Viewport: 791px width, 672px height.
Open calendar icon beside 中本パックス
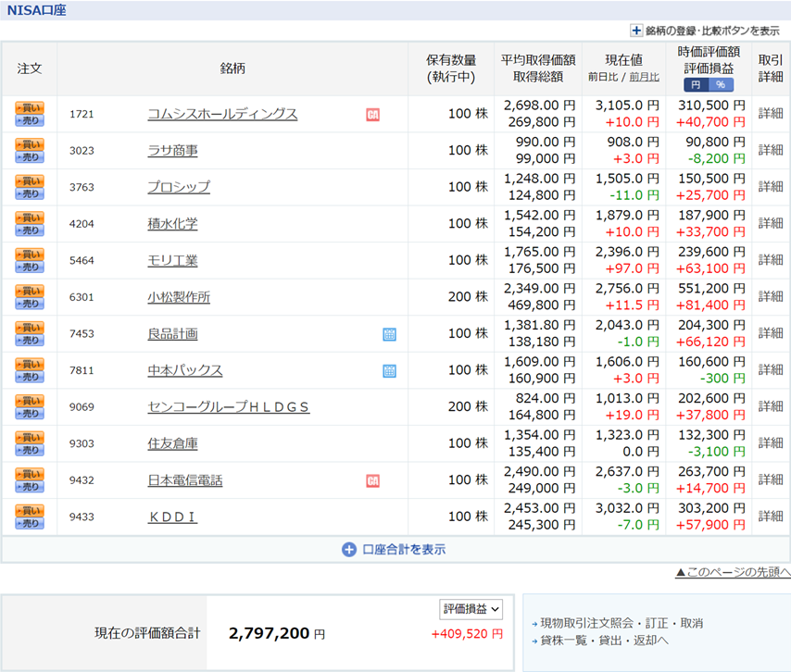click(x=389, y=371)
